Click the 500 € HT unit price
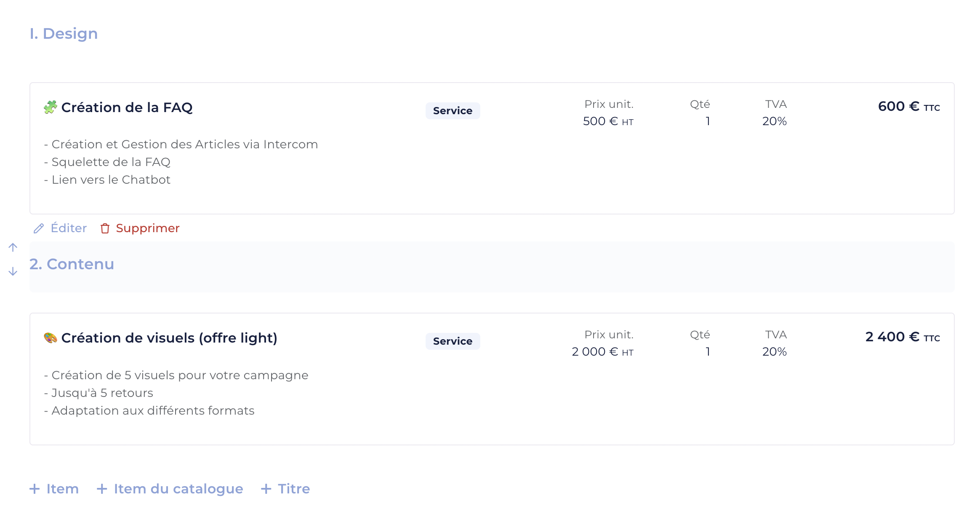Screen dimensions: 980x509 (608, 121)
